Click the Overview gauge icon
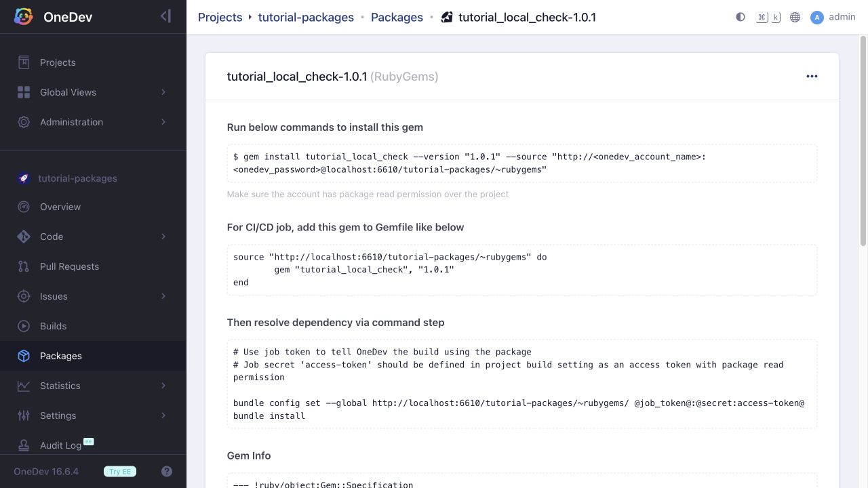 point(24,207)
